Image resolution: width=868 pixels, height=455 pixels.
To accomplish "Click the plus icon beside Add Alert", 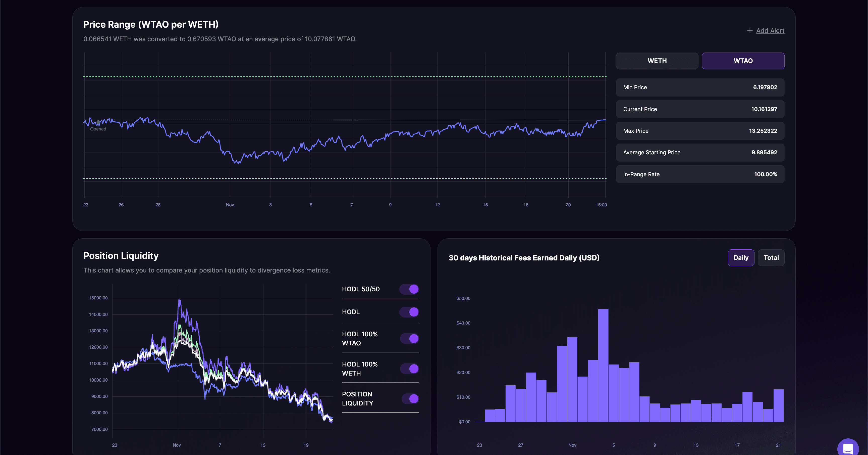I will tap(749, 31).
